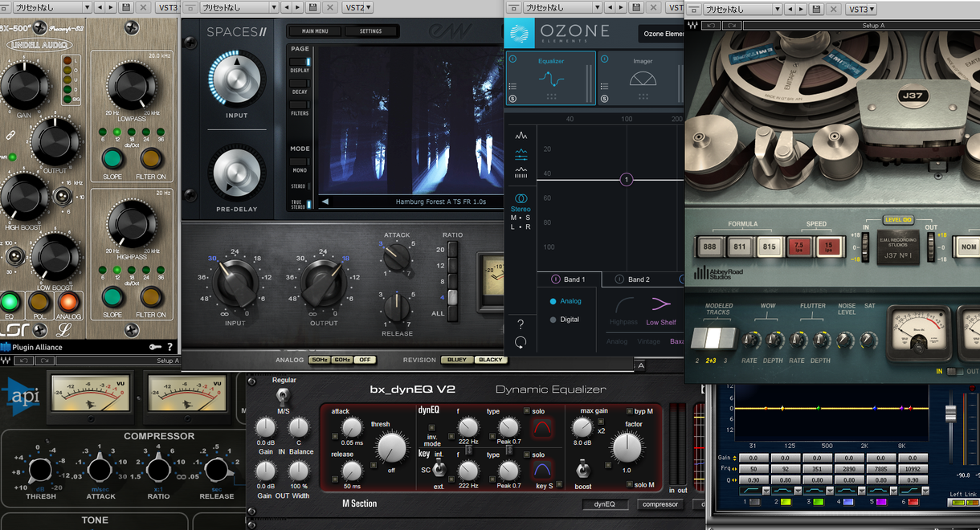Switch to compressor tab

click(659, 504)
